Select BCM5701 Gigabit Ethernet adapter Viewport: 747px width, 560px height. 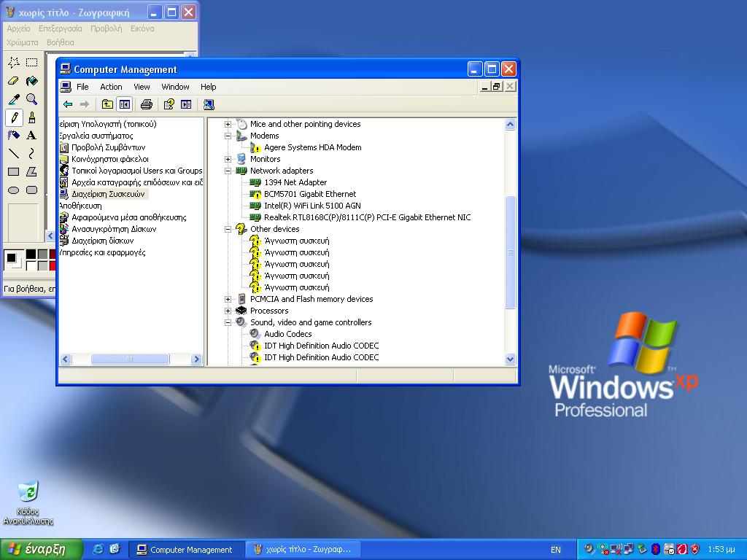click(x=310, y=194)
